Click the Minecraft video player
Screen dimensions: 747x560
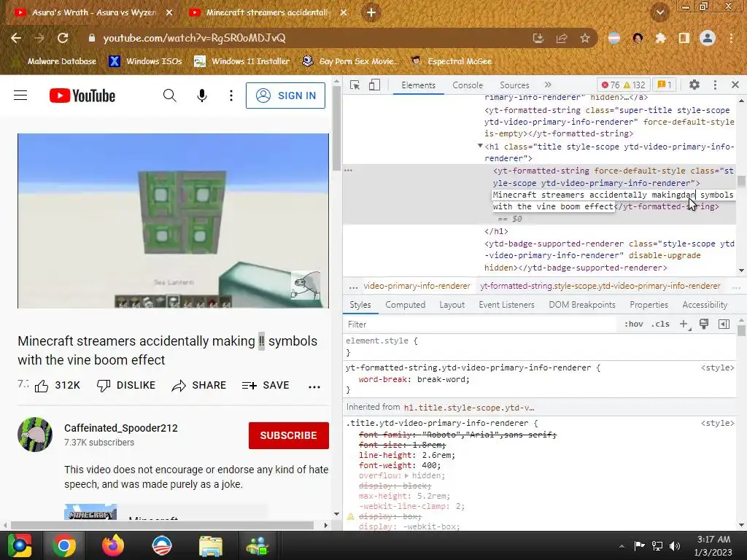[x=173, y=221]
